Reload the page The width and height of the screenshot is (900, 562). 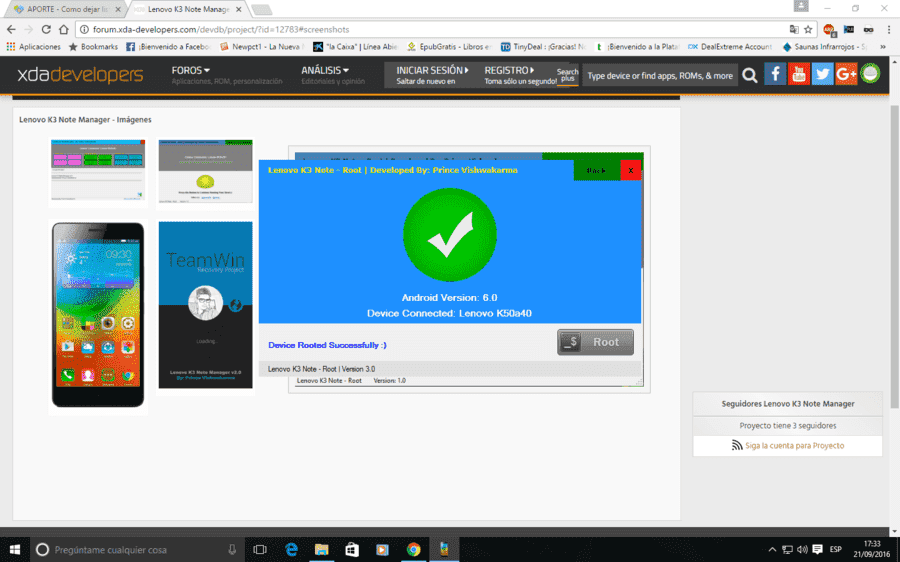pyautogui.click(x=46, y=29)
